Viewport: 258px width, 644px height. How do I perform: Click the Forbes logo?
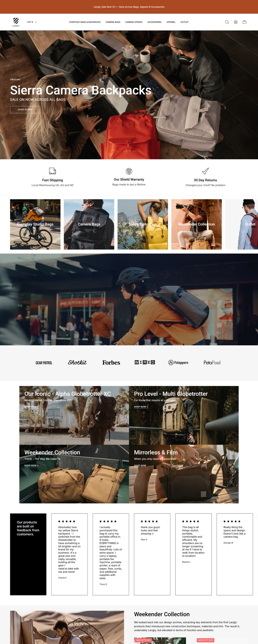pos(111,363)
